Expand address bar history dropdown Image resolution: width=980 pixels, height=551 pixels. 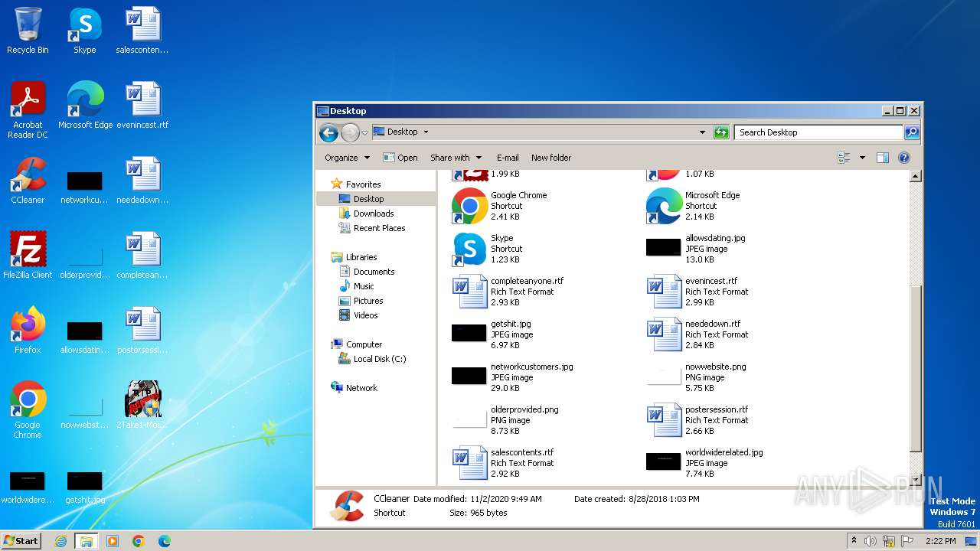702,132
